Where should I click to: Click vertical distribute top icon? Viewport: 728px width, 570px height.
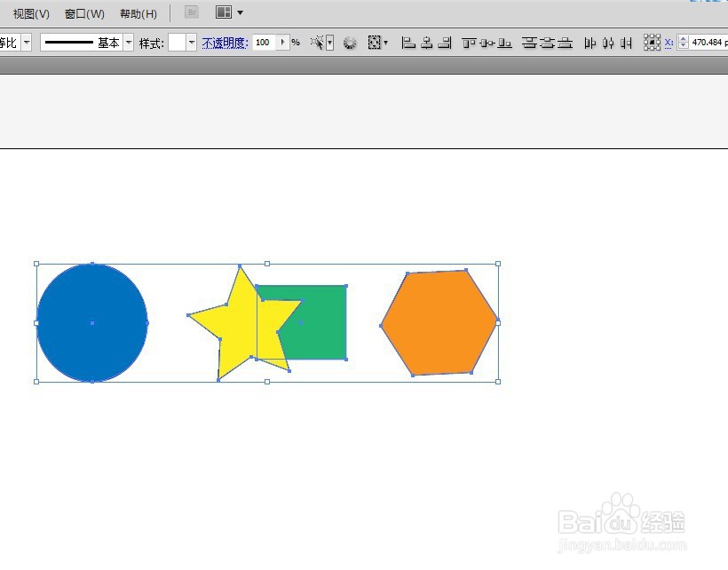point(529,44)
